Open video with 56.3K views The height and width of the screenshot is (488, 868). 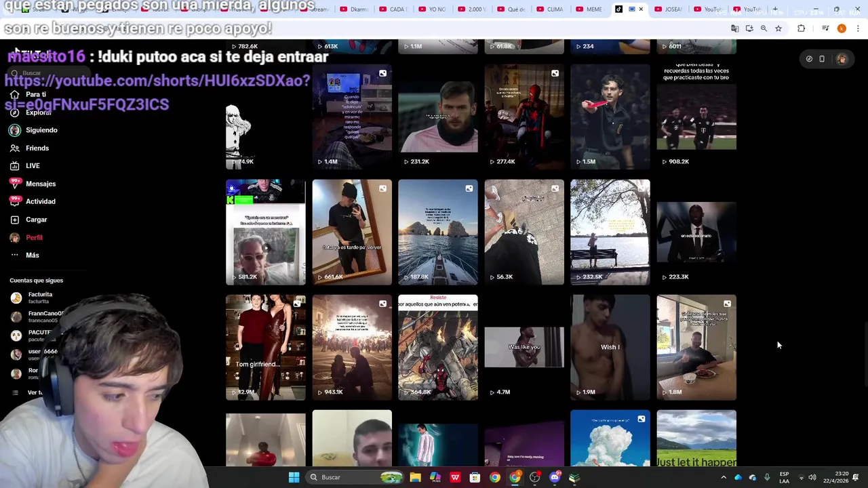click(x=524, y=232)
